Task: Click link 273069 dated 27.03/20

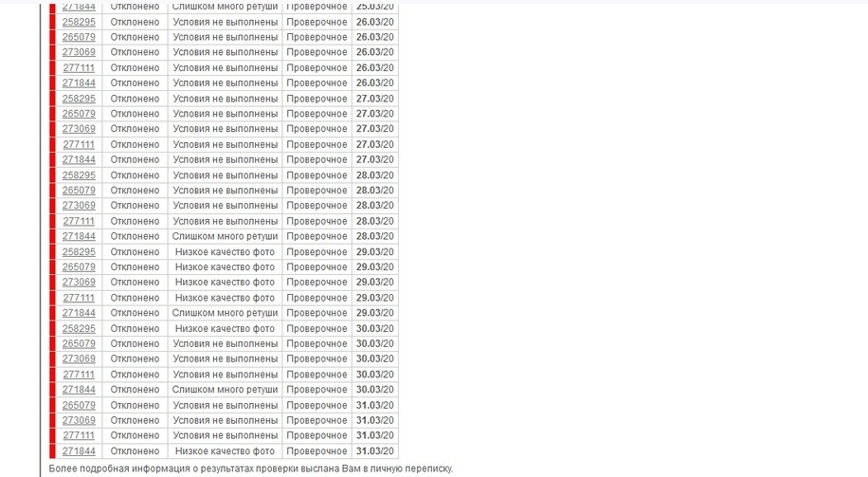Action: pos(79,129)
